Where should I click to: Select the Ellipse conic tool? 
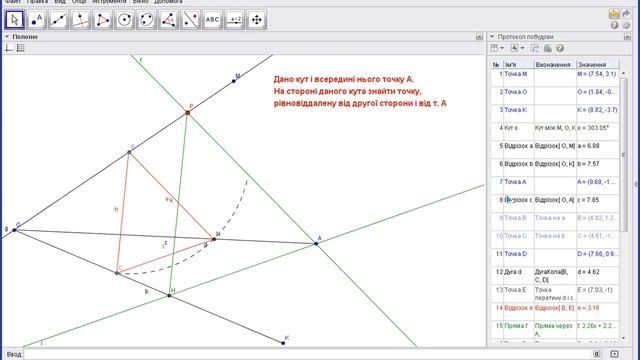[x=147, y=20]
